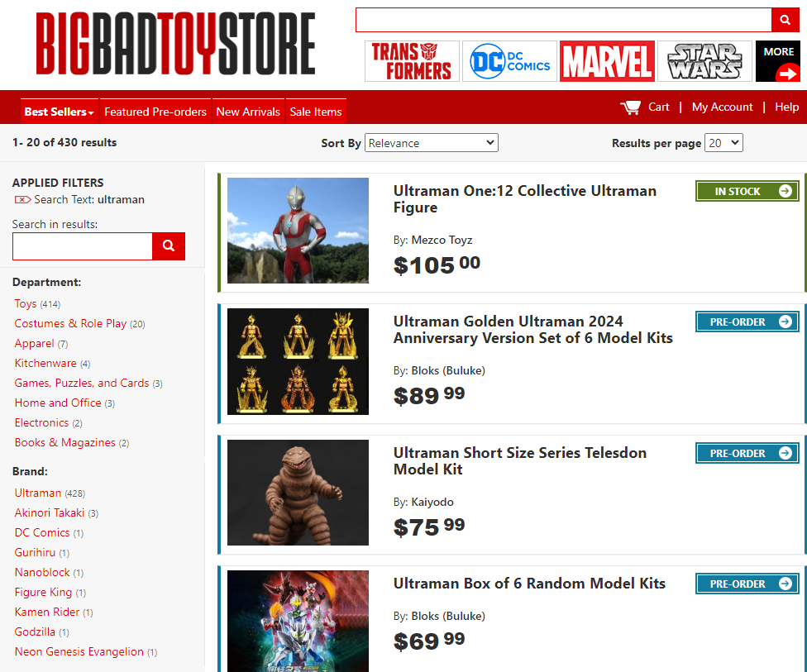
Task: Remove the ultraman search text filter
Action: coord(22,200)
